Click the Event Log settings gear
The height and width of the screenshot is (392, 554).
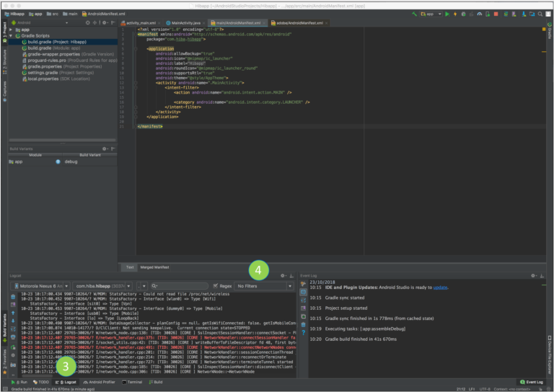point(533,276)
